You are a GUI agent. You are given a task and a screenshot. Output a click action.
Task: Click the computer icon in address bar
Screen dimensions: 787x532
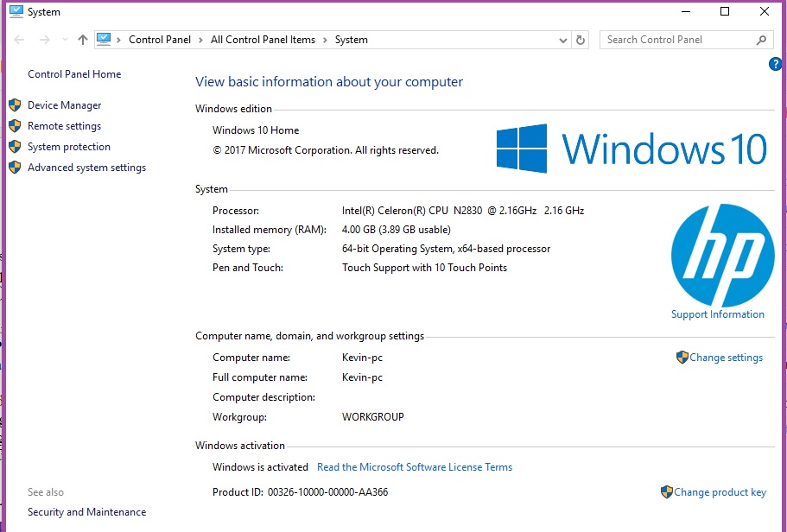click(104, 39)
